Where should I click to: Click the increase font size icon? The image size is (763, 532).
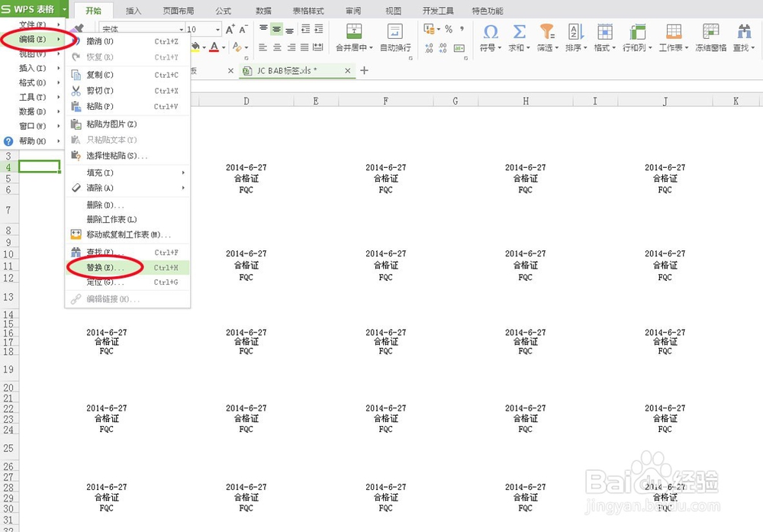[x=230, y=29]
